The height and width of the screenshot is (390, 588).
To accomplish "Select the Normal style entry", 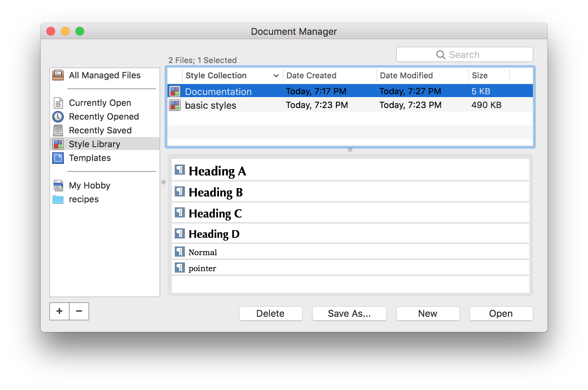I will (350, 252).
